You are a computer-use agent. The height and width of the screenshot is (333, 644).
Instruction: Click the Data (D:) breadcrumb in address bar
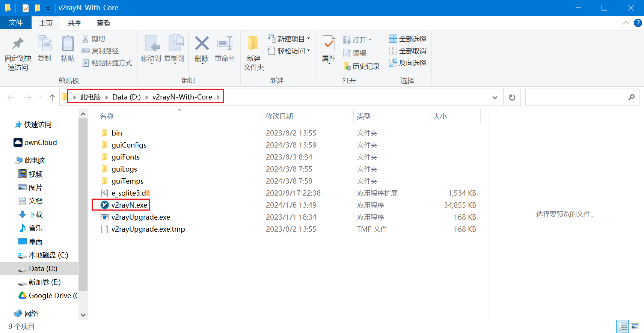(x=126, y=97)
